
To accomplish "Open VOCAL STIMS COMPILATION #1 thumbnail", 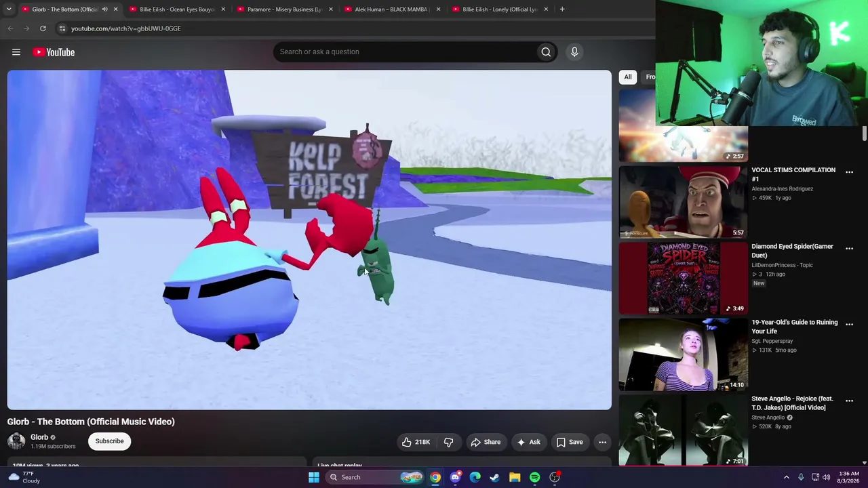I will [x=684, y=202].
